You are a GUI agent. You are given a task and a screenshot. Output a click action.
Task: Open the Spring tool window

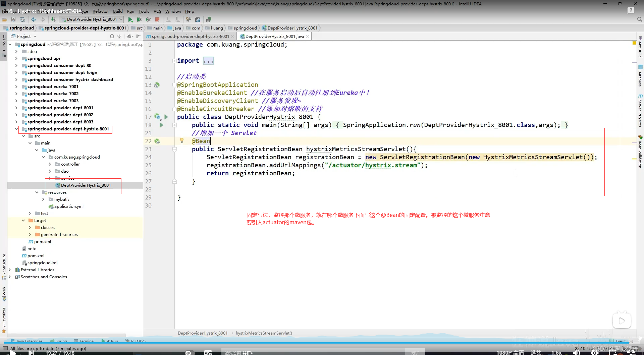[58, 341]
